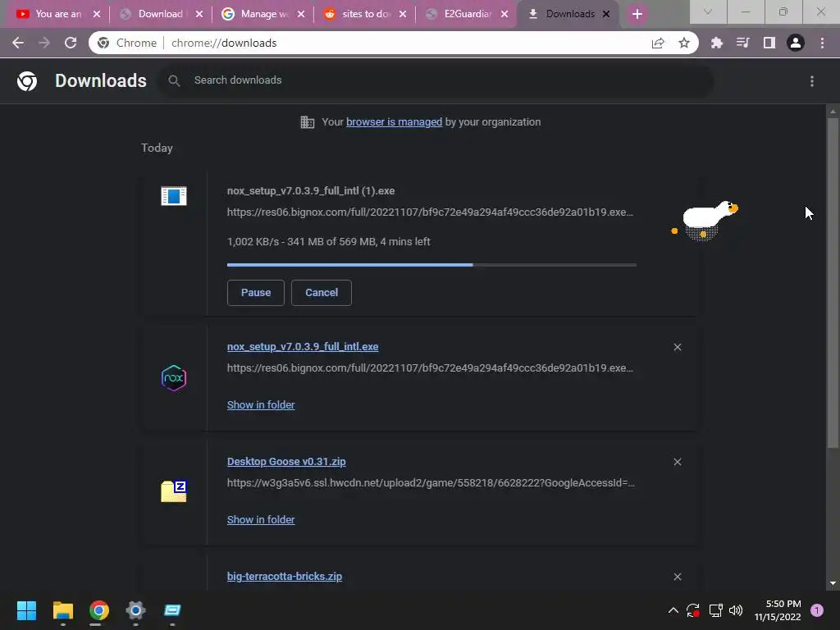Switch to the Download tab
The width and height of the screenshot is (840, 630).
[160, 14]
